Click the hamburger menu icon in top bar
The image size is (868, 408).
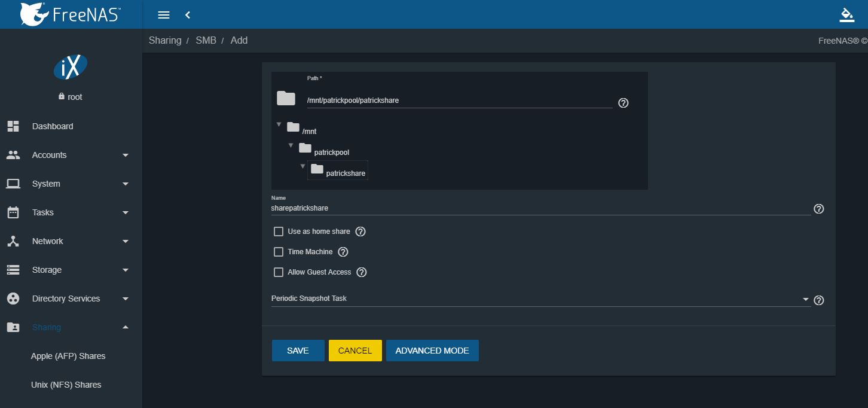[x=163, y=15]
